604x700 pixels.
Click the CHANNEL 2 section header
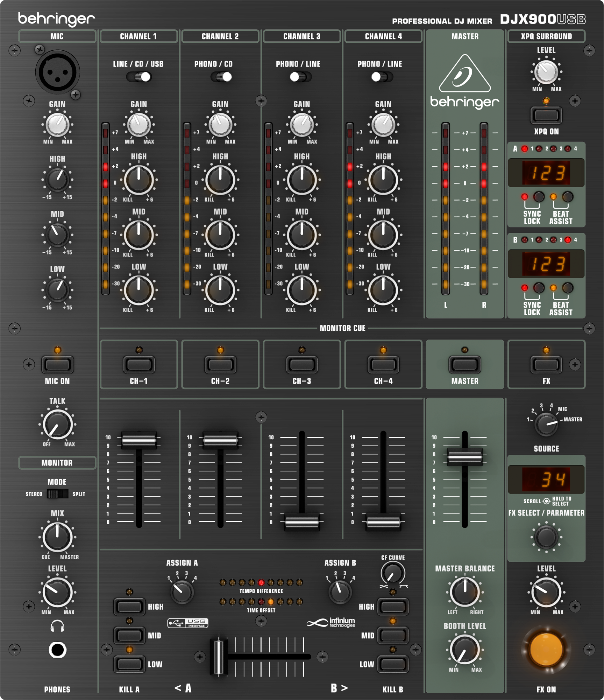[x=220, y=35]
